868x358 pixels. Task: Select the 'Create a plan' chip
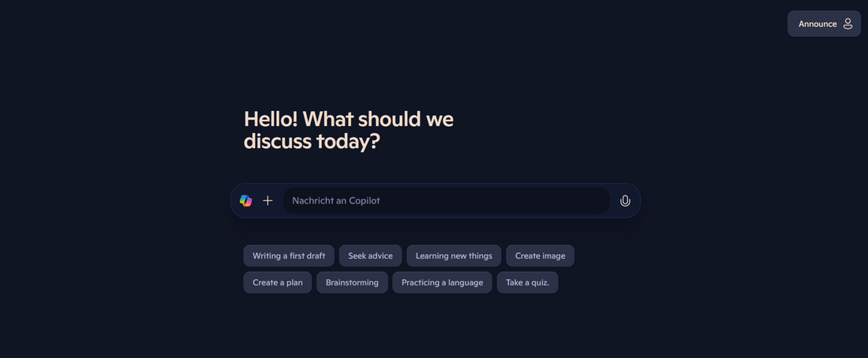pyautogui.click(x=278, y=282)
